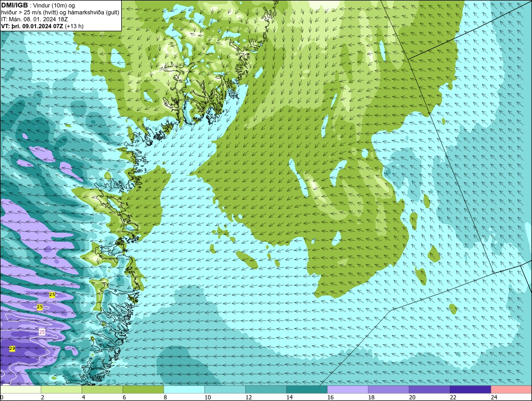
Task: Click the legend scale number 0
Action: pos(2,397)
